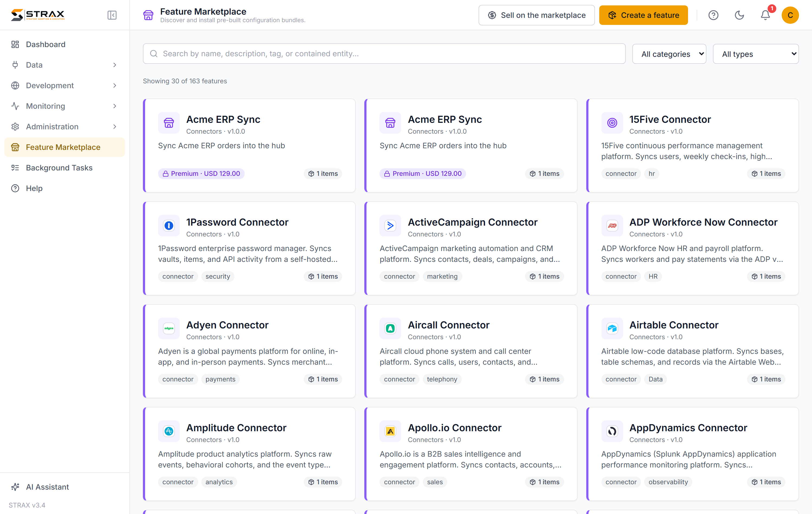The image size is (812, 514).
Task: Click the STRAX logo
Action: point(37,15)
